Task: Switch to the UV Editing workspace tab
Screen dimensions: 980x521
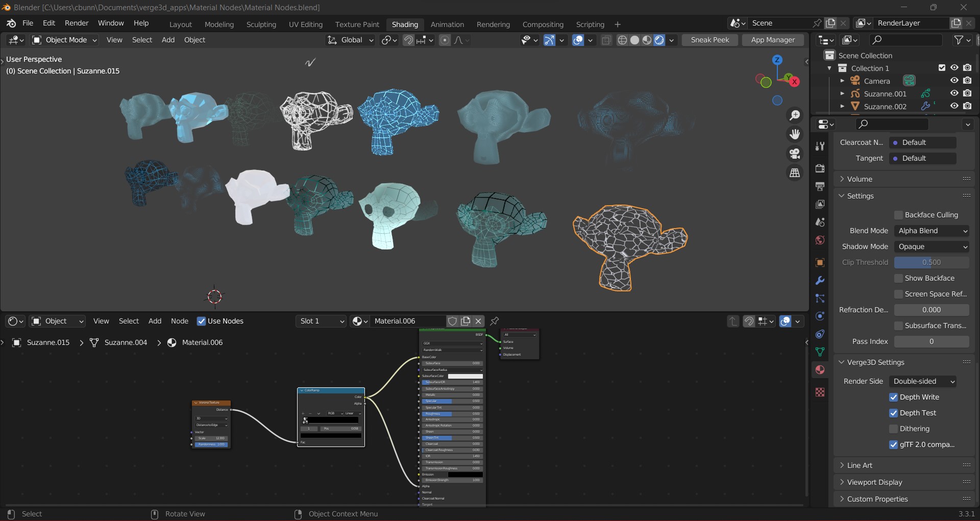Action: click(x=306, y=24)
